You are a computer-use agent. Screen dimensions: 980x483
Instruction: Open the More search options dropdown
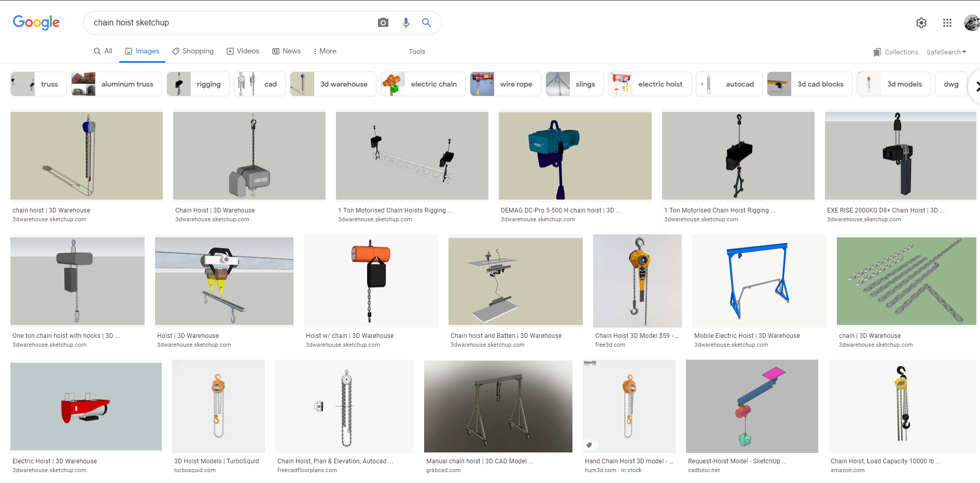pyautogui.click(x=325, y=51)
